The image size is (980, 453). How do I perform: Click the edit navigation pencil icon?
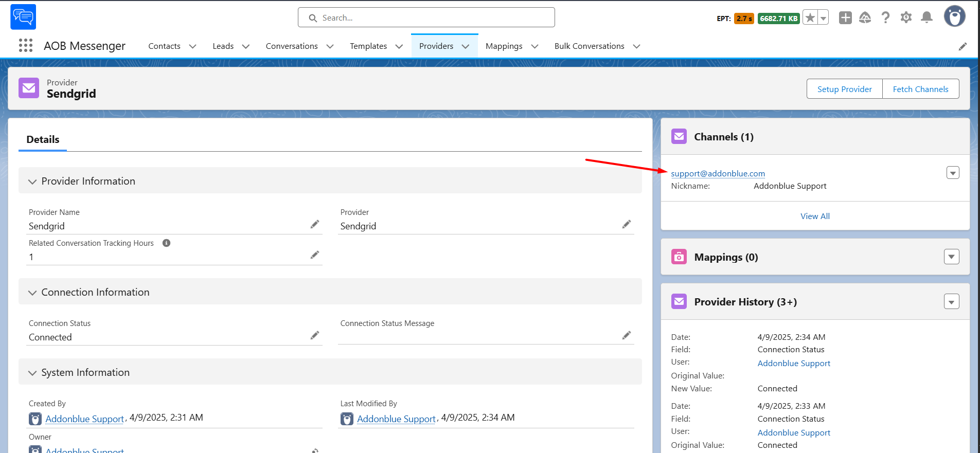(x=963, y=46)
